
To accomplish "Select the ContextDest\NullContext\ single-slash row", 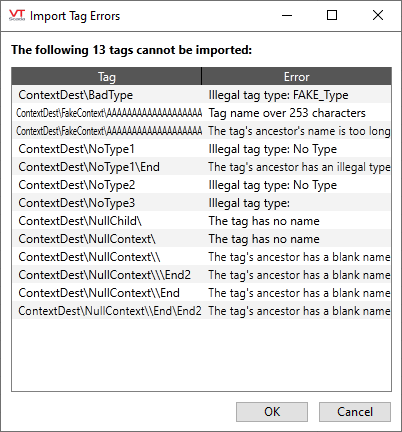I will click(x=201, y=239).
